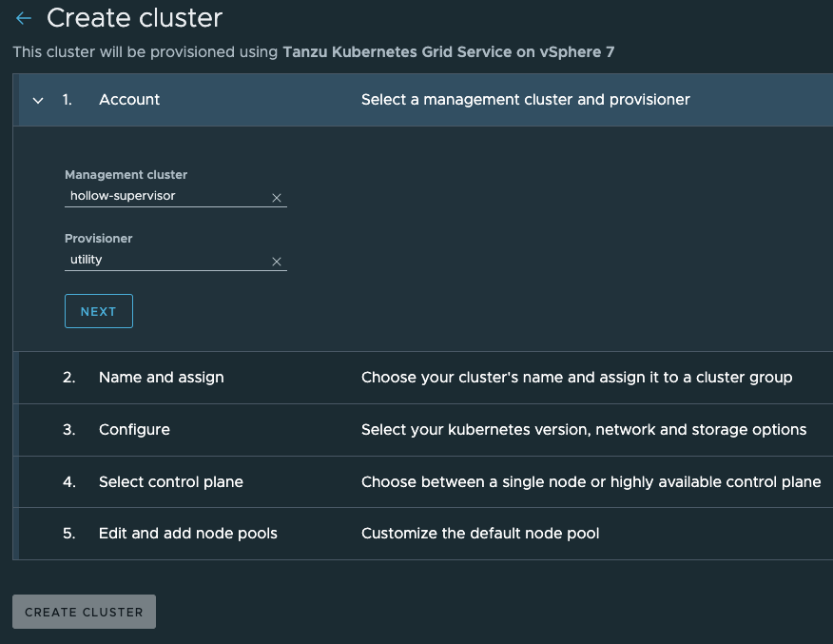Viewport: 833px width, 644px height.
Task: Click the Management cluster field label
Action: 126,175
